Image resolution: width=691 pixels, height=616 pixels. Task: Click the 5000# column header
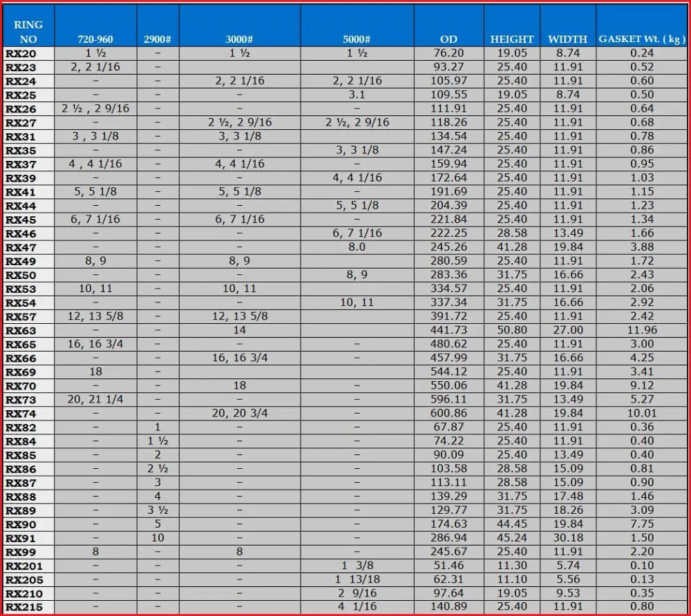coord(357,39)
